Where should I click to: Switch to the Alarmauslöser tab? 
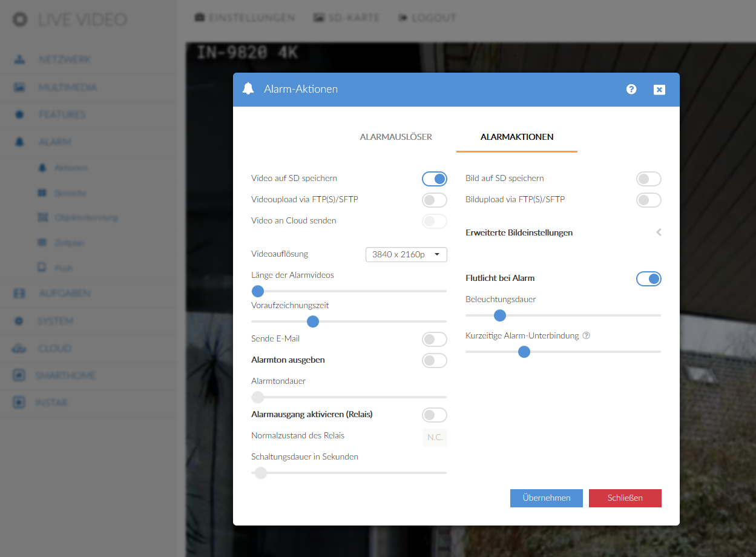pos(396,137)
